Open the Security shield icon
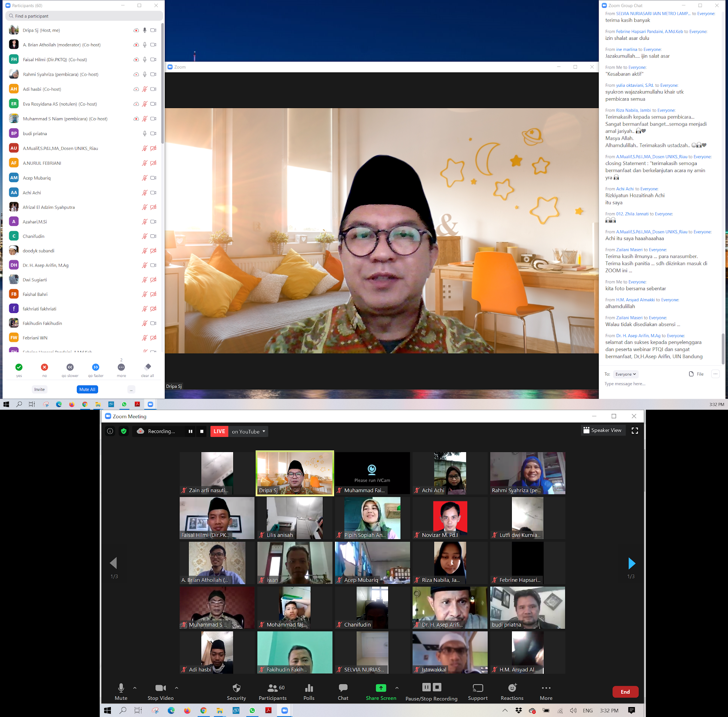 (236, 689)
